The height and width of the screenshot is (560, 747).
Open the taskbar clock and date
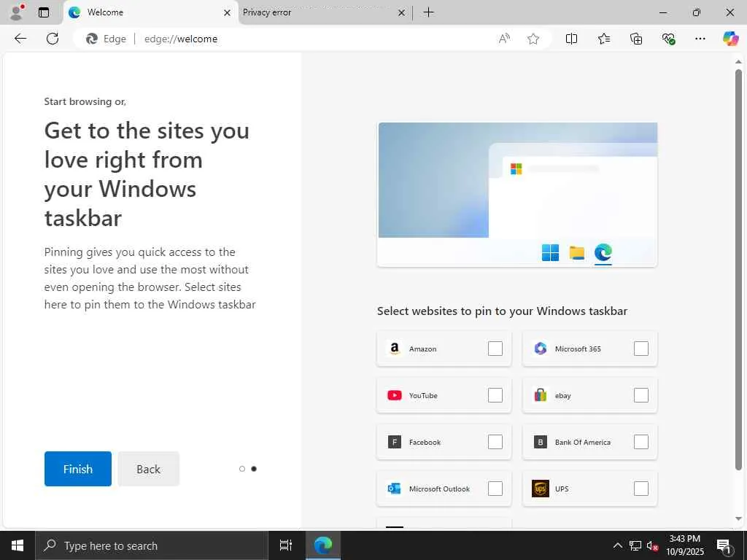685,545
